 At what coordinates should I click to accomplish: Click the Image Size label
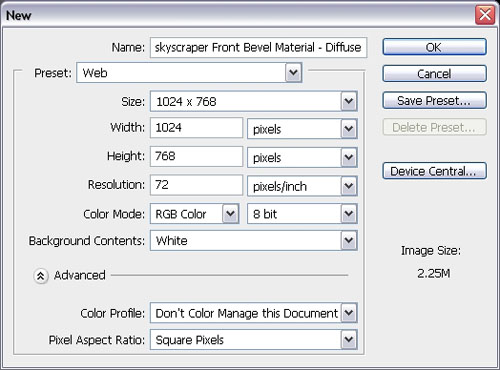point(431,251)
